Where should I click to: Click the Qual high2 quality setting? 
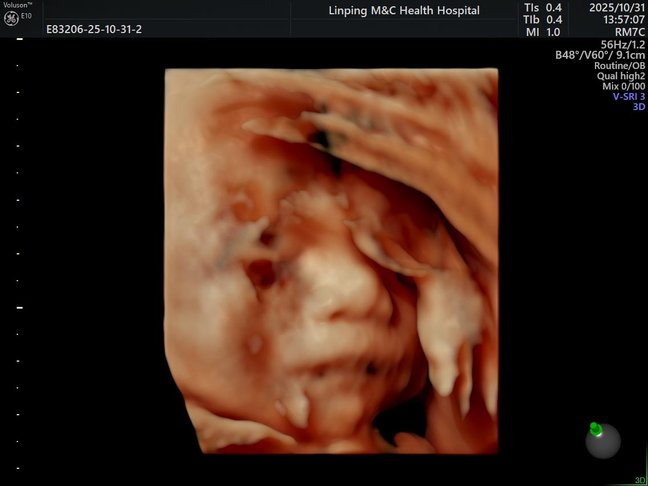(620, 74)
